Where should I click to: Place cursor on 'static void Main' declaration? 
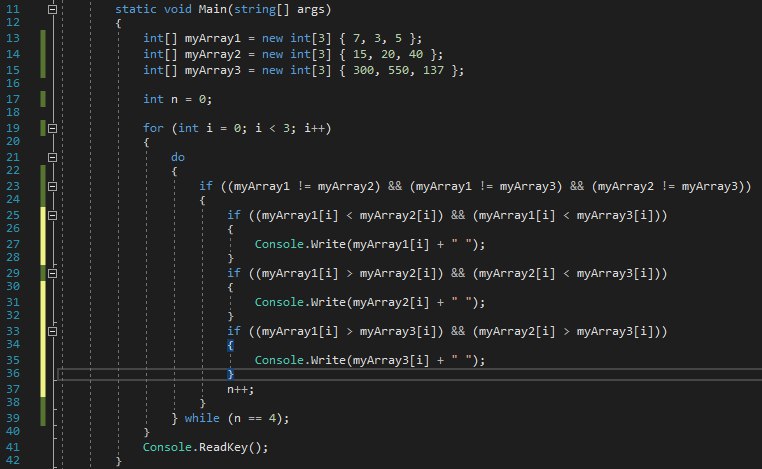coord(223,9)
